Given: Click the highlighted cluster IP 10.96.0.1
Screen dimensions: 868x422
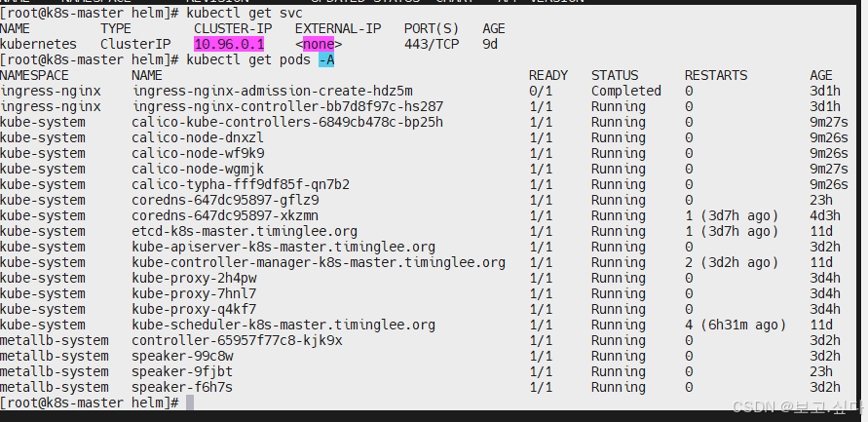Looking at the screenshot, I should pyautogui.click(x=229, y=44).
